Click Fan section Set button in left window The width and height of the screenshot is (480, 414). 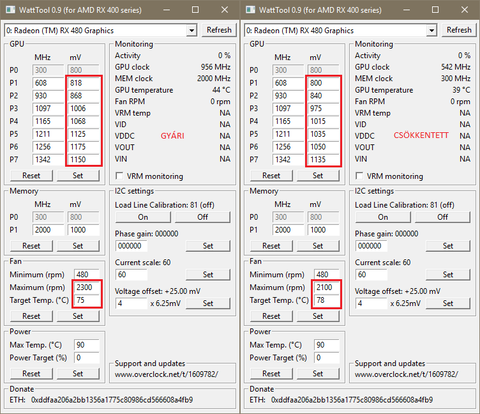(78, 316)
